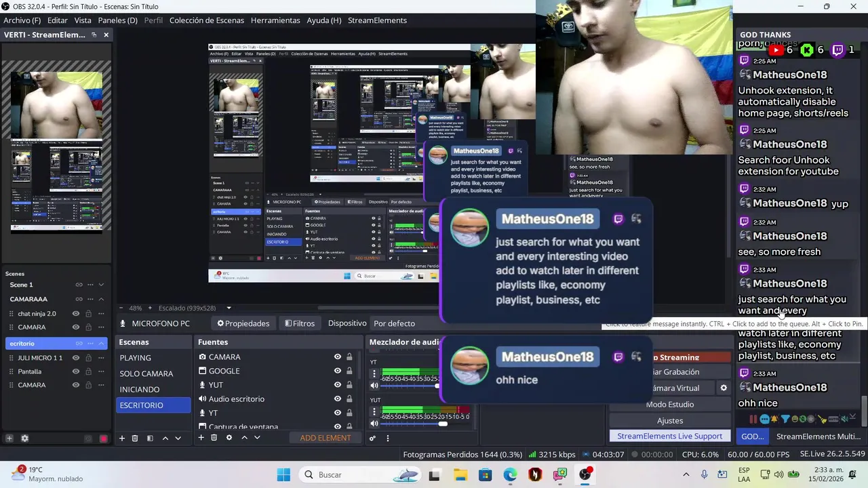Screen dimensions: 868x488
Task: Add a new source in Fuentes
Action: [x=201, y=438]
